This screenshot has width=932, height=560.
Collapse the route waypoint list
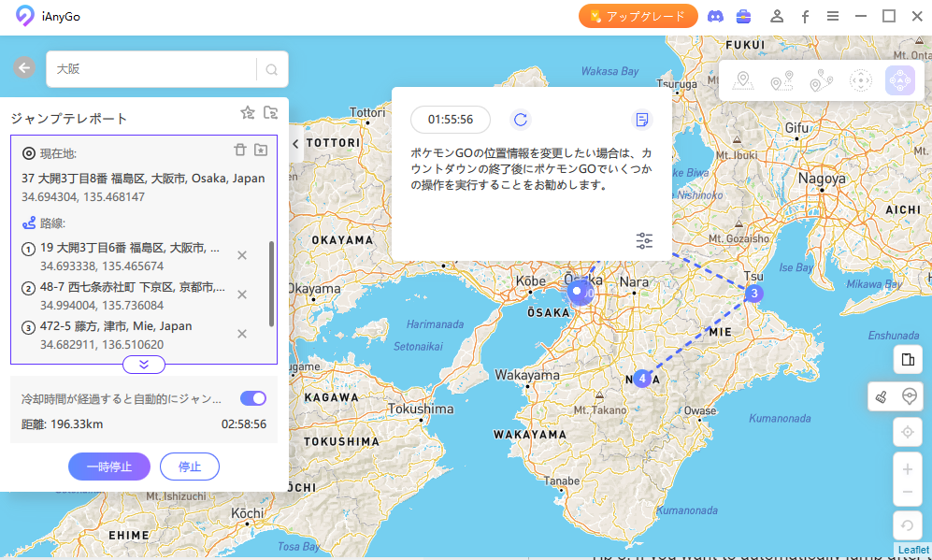point(143,365)
